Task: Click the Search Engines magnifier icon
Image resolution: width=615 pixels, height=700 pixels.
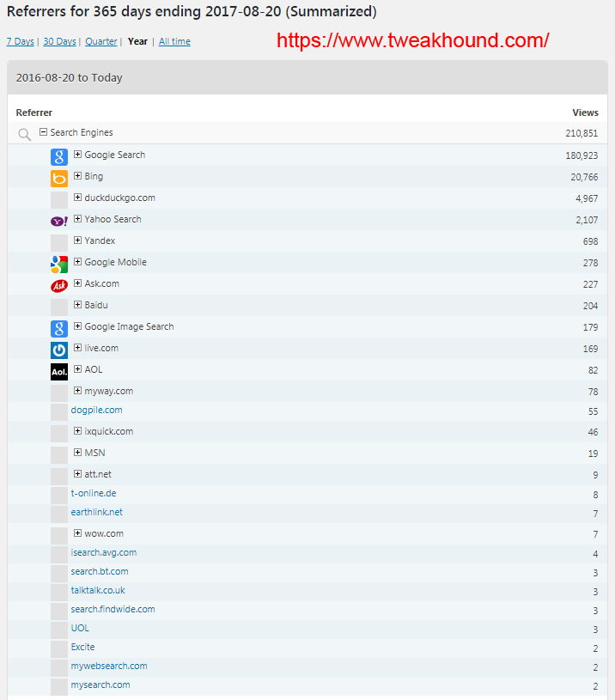Action: pyautogui.click(x=24, y=134)
